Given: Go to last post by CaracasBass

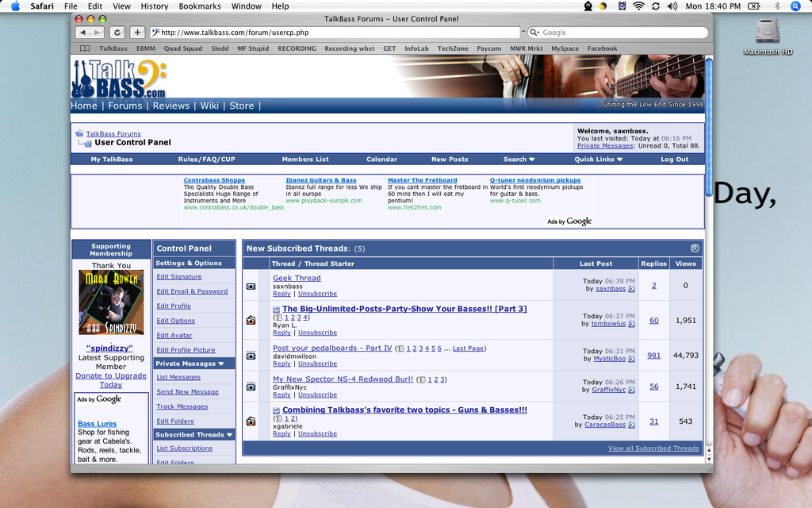Looking at the screenshot, I should click(x=632, y=425).
